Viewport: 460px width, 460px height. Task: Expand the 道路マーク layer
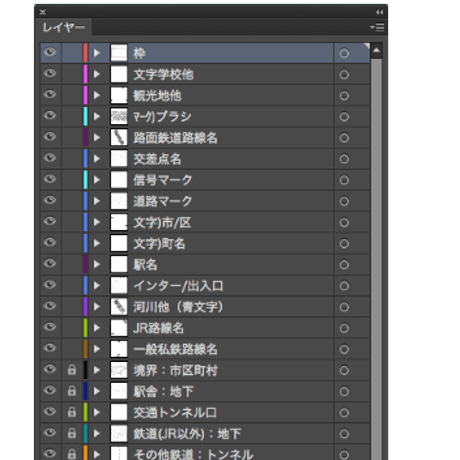(97, 201)
